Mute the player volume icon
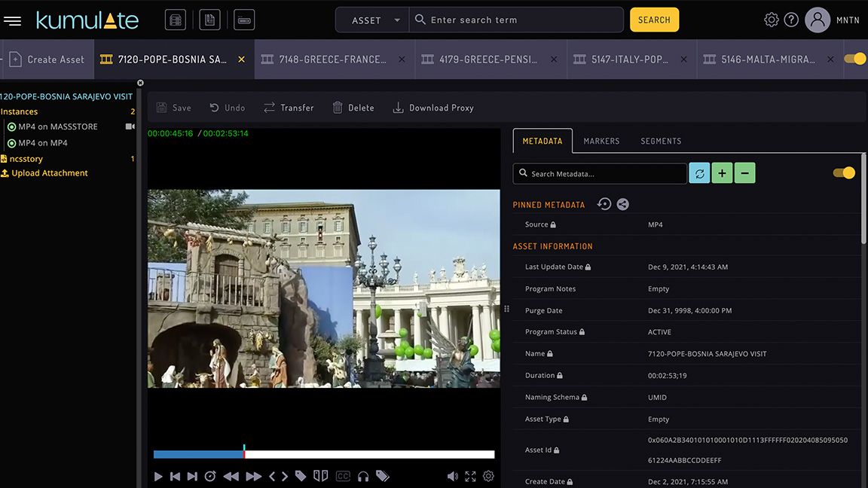The image size is (868, 488). 452,476
